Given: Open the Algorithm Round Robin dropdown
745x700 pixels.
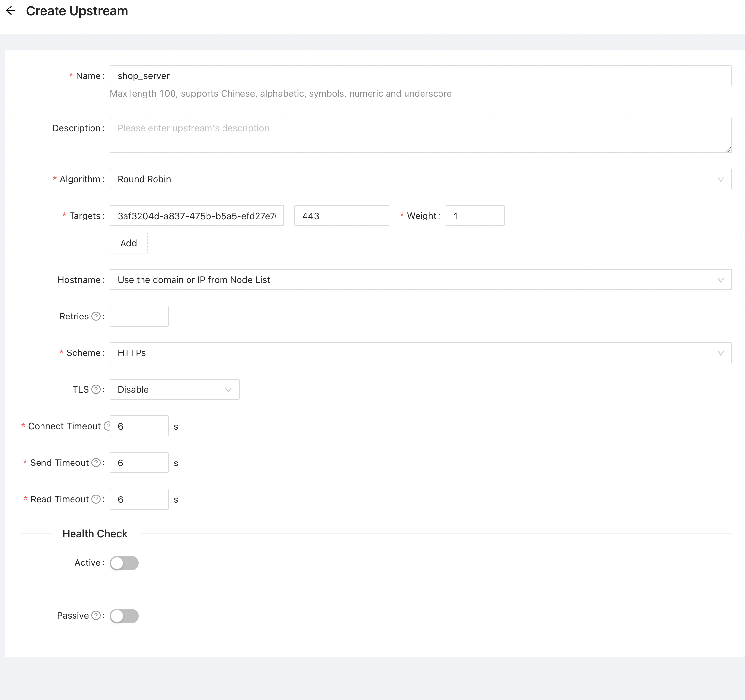Looking at the screenshot, I should click(421, 179).
